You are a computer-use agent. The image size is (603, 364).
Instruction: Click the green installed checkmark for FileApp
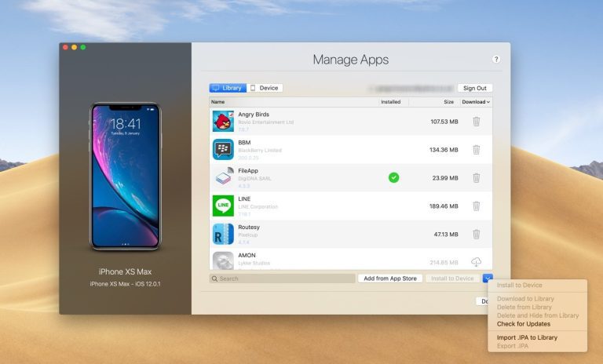click(393, 178)
